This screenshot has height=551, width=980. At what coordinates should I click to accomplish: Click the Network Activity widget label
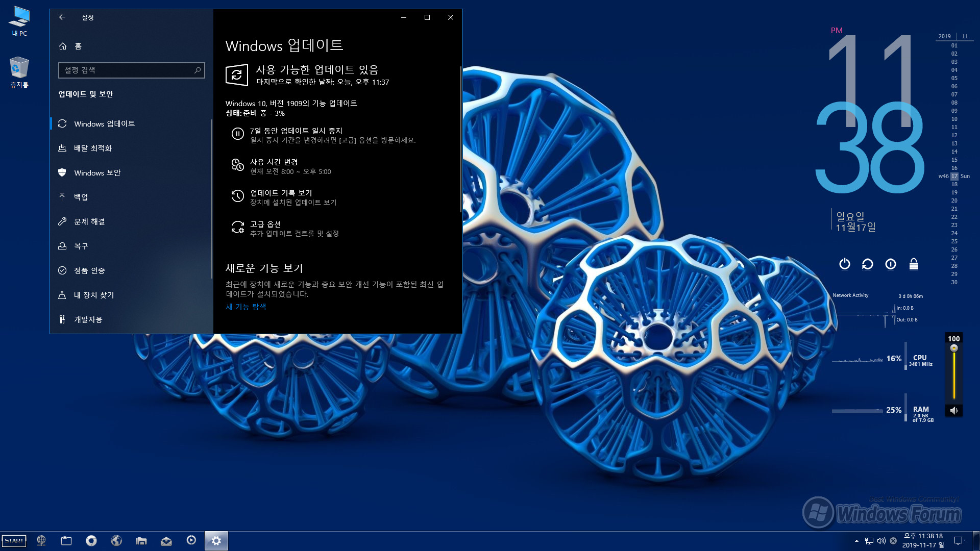click(x=850, y=295)
